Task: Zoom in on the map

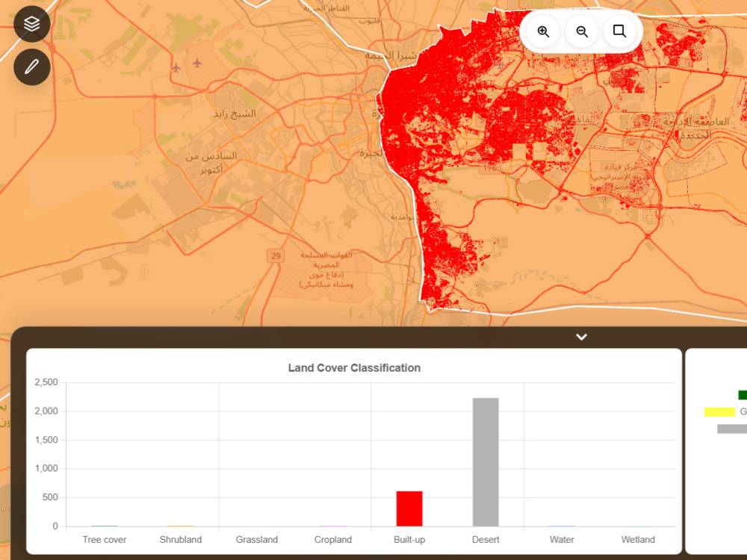Action: [543, 31]
